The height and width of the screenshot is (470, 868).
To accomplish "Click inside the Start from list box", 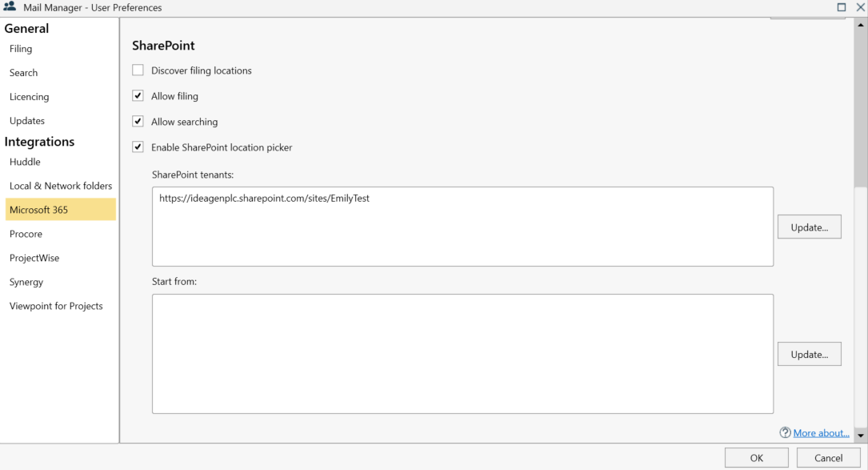I will 462,354.
